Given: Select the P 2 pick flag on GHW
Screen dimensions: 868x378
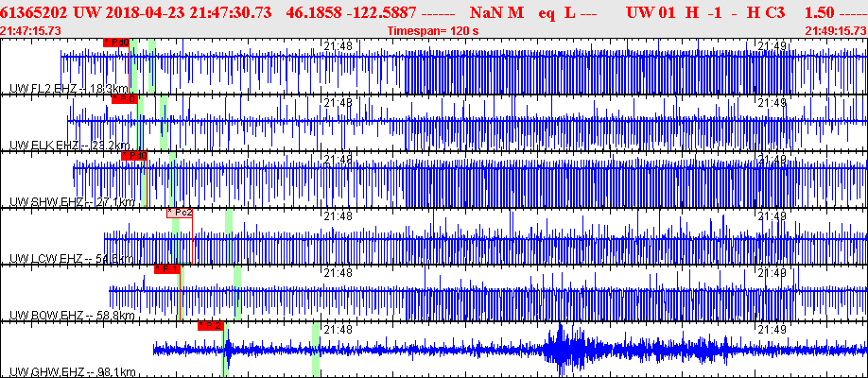Looking at the screenshot, I should coord(211,325).
